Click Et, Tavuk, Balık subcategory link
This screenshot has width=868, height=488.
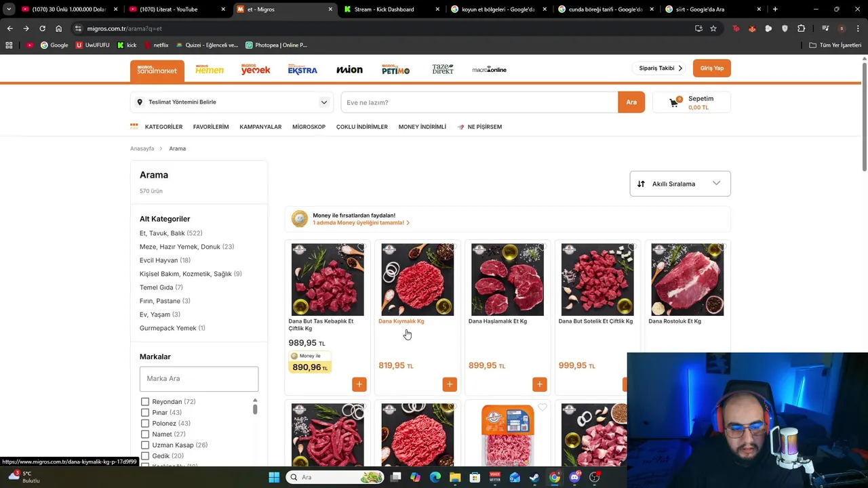[x=171, y=233]
